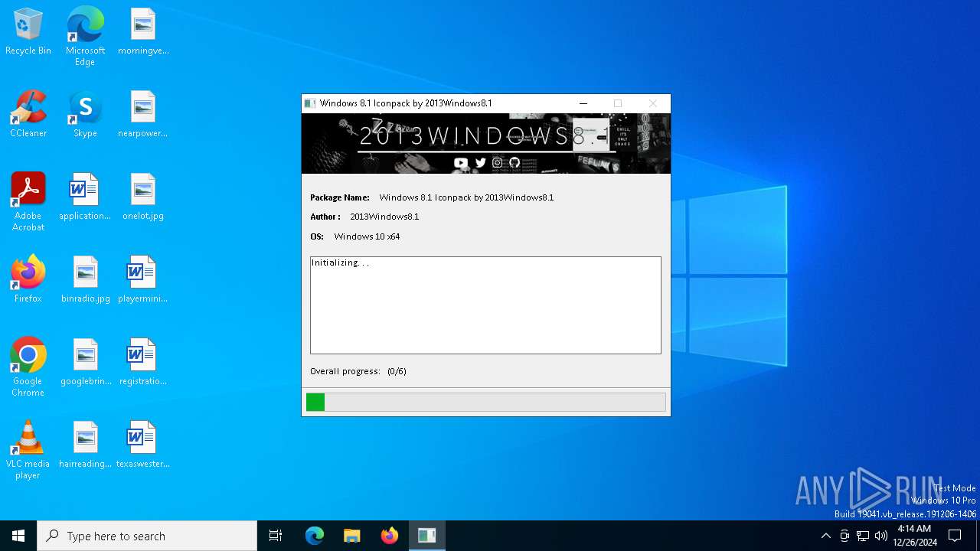Open the volume control in tray
The image size is (980, 551).
881,536
